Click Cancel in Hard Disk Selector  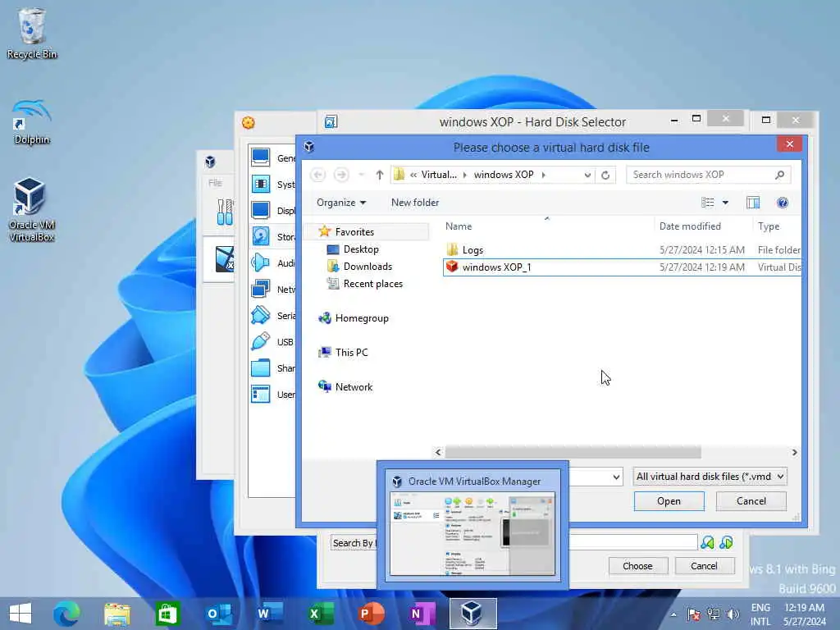704,566
